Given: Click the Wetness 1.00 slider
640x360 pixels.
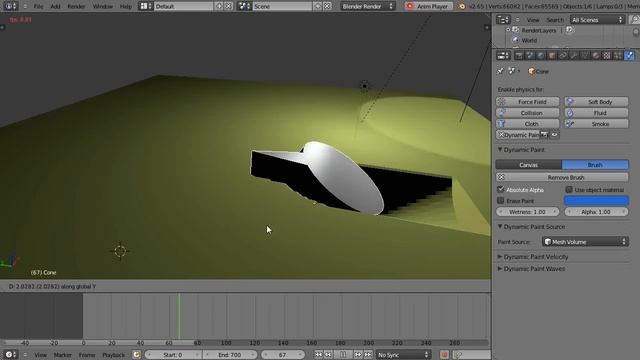Looking at the screenshot, I should [527, 212].
